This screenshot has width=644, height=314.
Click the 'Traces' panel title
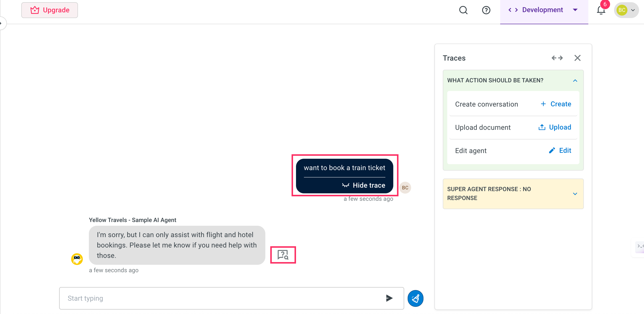point(454,58)
